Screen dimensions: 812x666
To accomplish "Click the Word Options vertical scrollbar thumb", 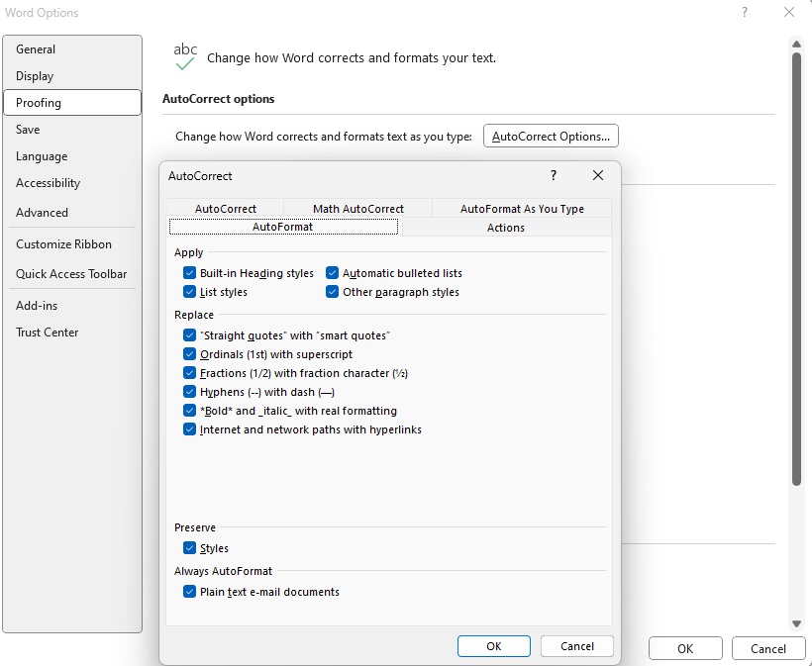I will click(x=796, y=268).
